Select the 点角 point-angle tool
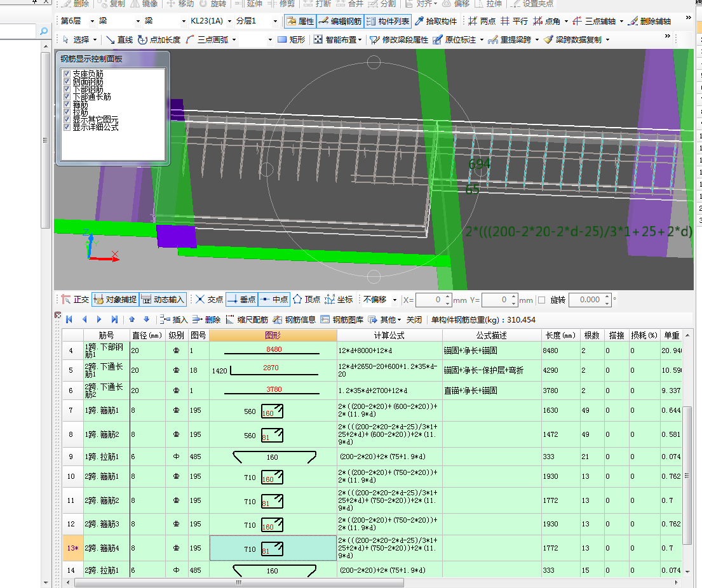The height and width of the screenshot is (588, 702). [x=547, y=21]
